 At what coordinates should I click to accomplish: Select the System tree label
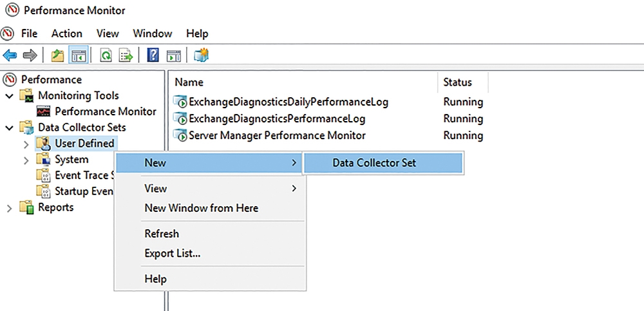71,160
